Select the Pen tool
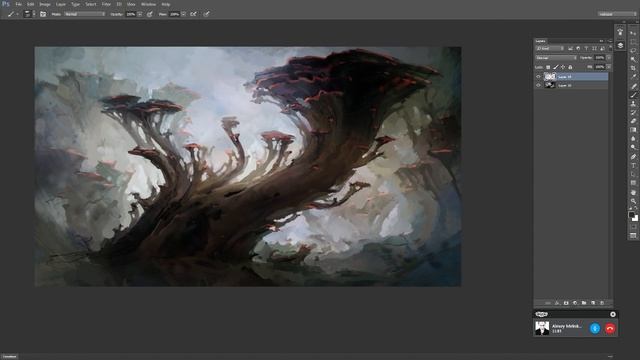 [633, 157]
